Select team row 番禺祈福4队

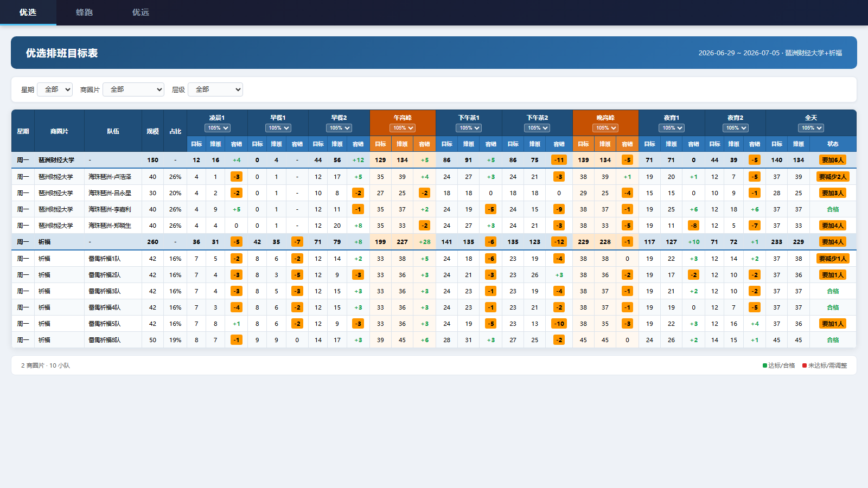(434, 307)
